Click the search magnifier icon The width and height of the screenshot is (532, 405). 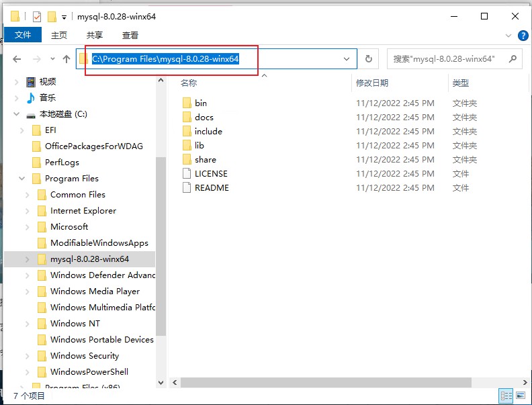coord(513,59)
